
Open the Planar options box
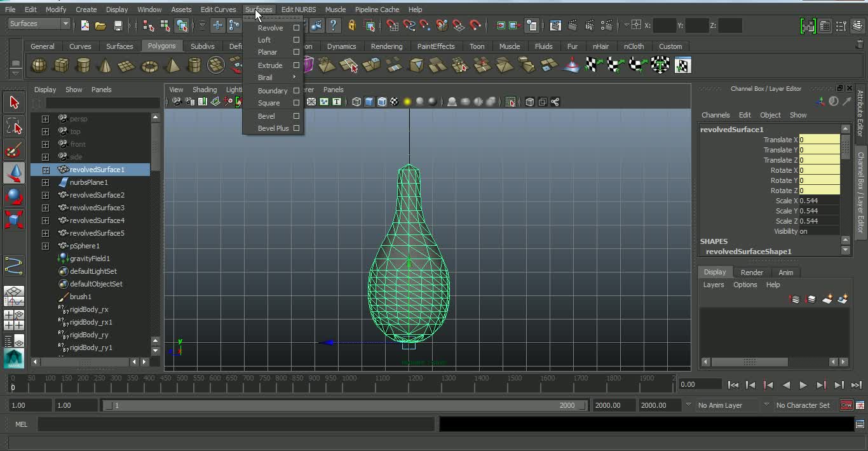click(296, 52)
